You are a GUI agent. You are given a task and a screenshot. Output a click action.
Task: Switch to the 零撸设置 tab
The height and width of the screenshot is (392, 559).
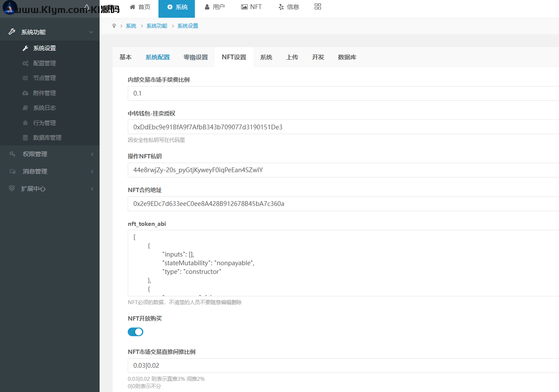pos(196,57)
